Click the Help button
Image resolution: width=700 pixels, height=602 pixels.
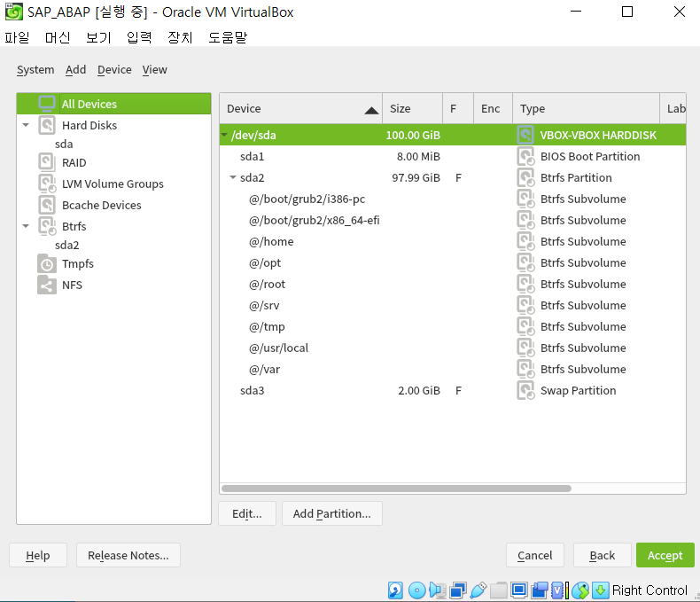click(x=38, y=555)
